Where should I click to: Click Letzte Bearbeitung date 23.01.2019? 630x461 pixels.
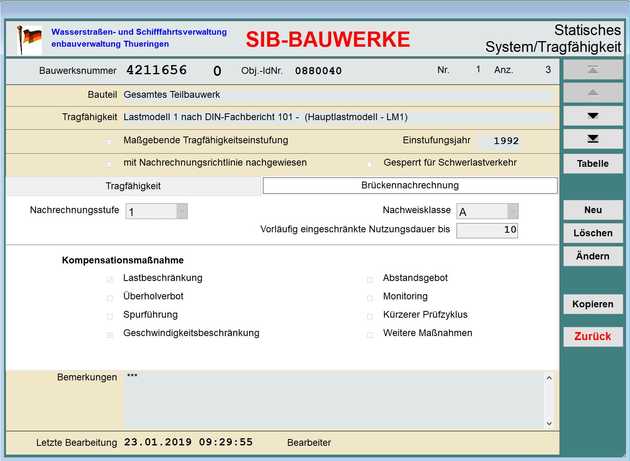click(158, 442)
